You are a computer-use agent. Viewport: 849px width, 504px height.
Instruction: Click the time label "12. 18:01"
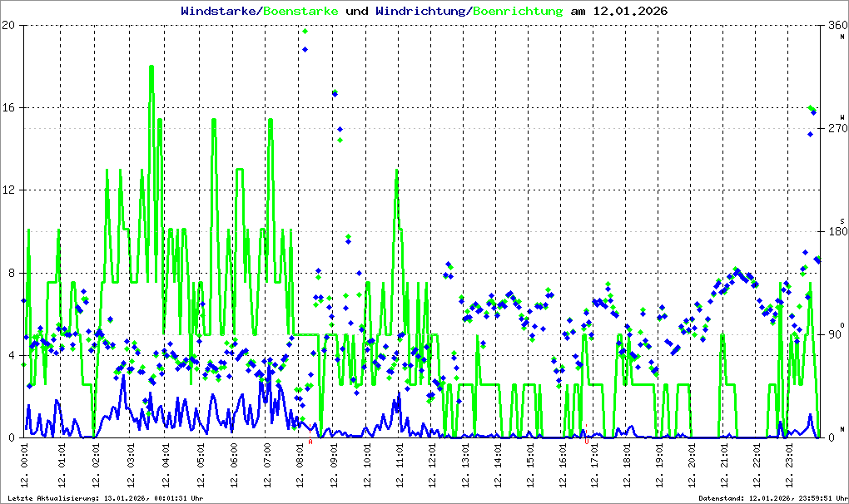[627, 465]
